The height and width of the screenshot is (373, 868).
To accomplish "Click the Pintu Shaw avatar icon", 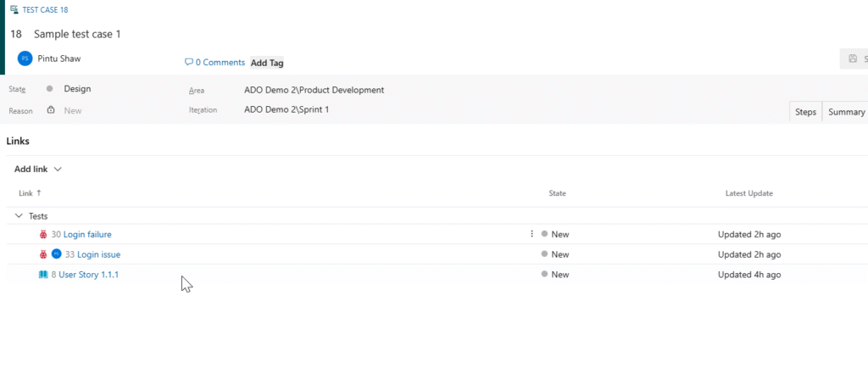I will pos(25,58).
